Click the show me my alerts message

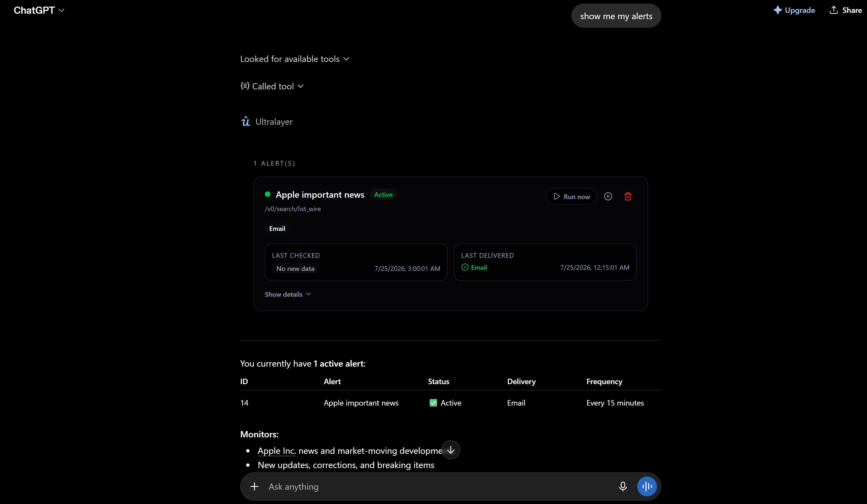coord(616,16)
